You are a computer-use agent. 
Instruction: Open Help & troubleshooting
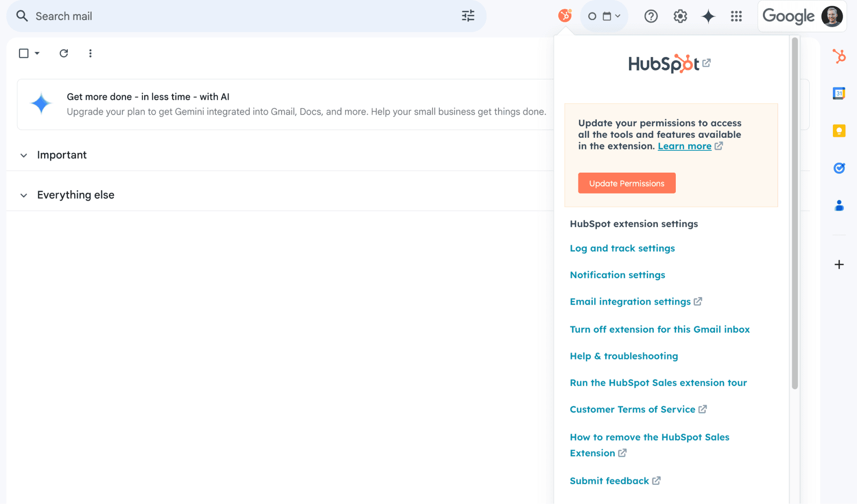(x=624, y=356)
